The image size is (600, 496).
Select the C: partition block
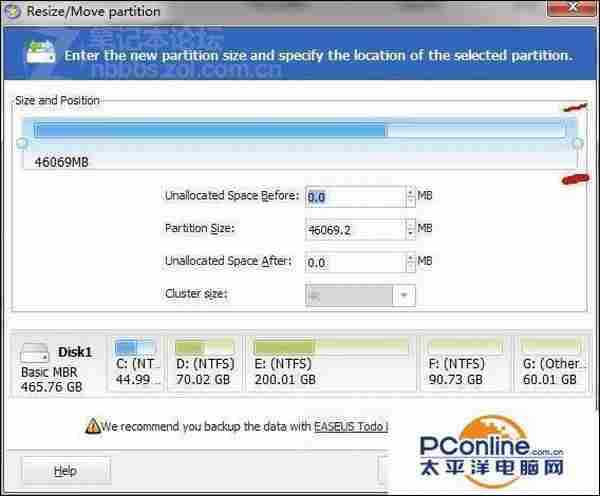tap(134, 364)
